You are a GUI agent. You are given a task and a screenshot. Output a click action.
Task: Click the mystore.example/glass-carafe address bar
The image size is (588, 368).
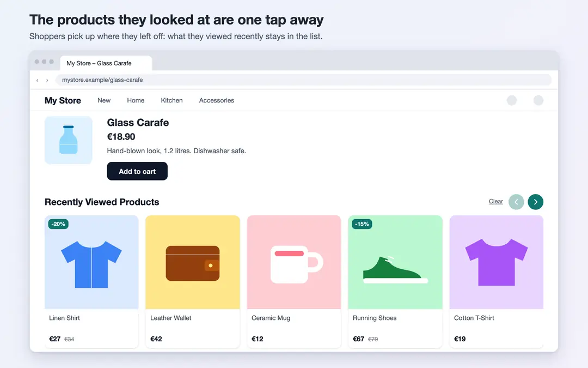pos(303,80)
